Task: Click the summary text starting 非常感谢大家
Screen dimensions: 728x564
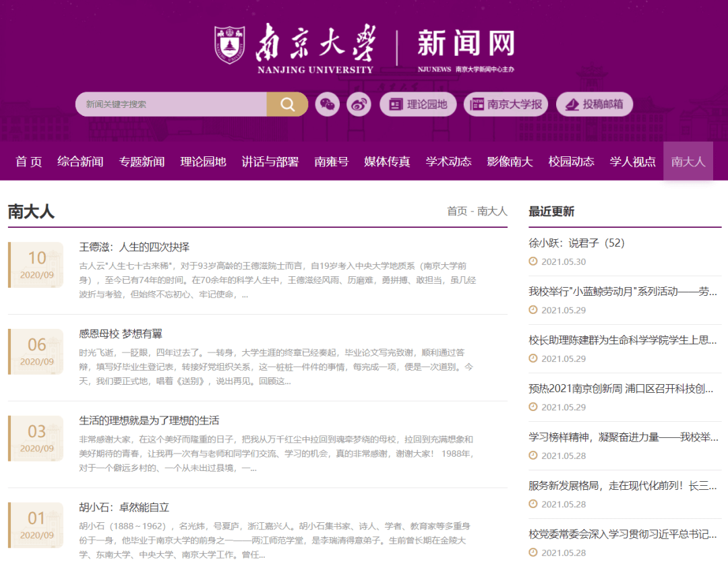Action: click(276, 453)
